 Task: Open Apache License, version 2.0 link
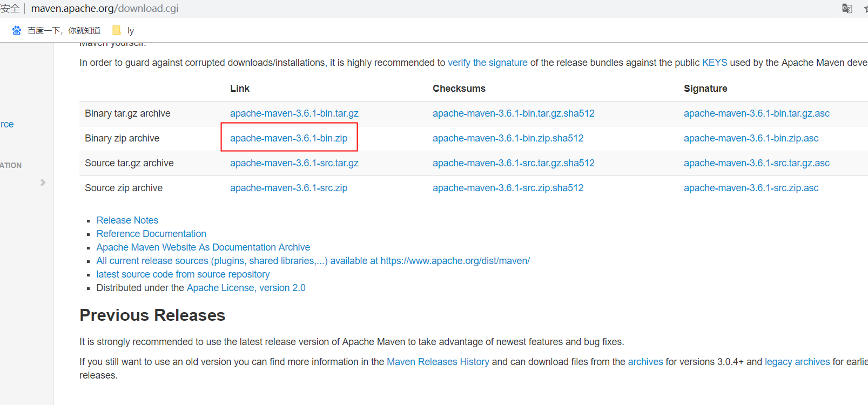coord(246,288)
